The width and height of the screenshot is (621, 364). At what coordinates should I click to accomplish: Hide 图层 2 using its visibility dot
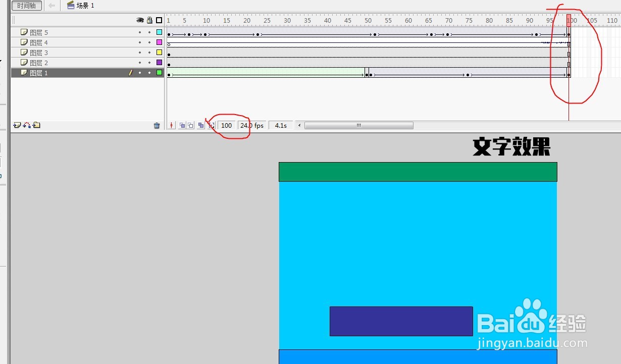tap(140, 63)
